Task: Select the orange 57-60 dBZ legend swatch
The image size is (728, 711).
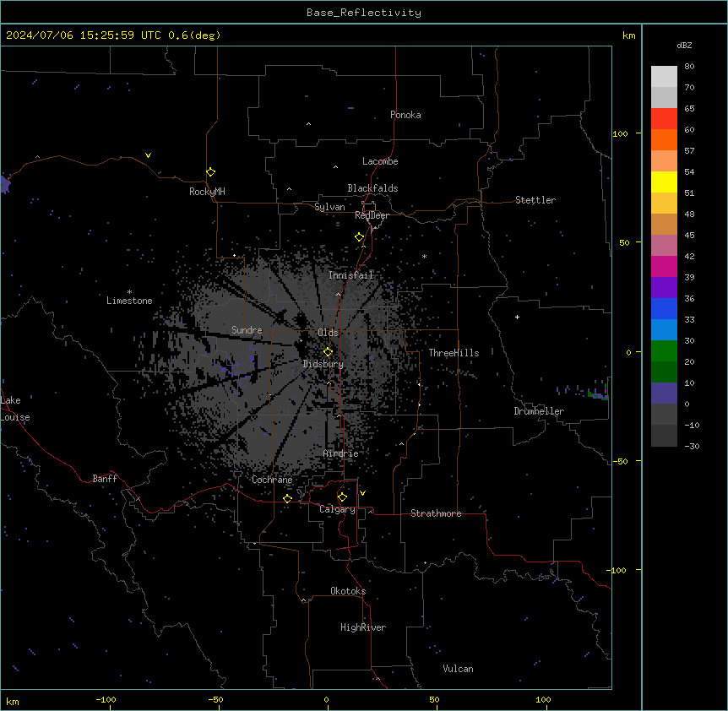Action: 664,139
